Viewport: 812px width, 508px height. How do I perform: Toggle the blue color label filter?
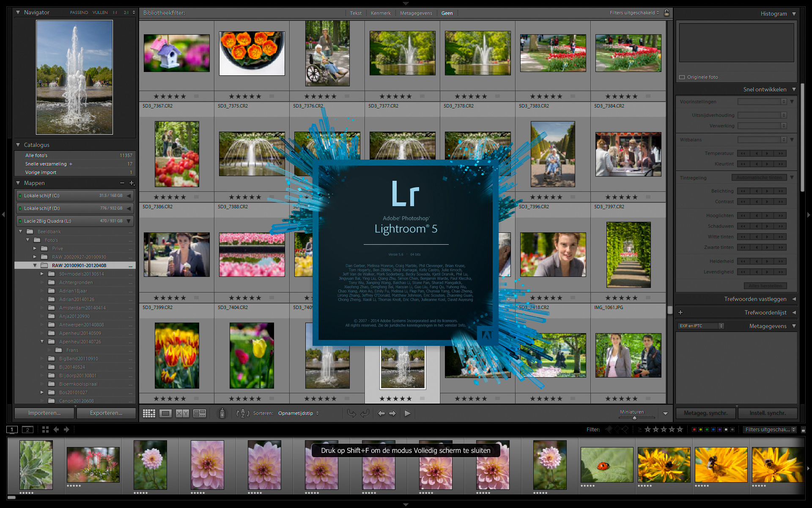[x=713, y=429]
